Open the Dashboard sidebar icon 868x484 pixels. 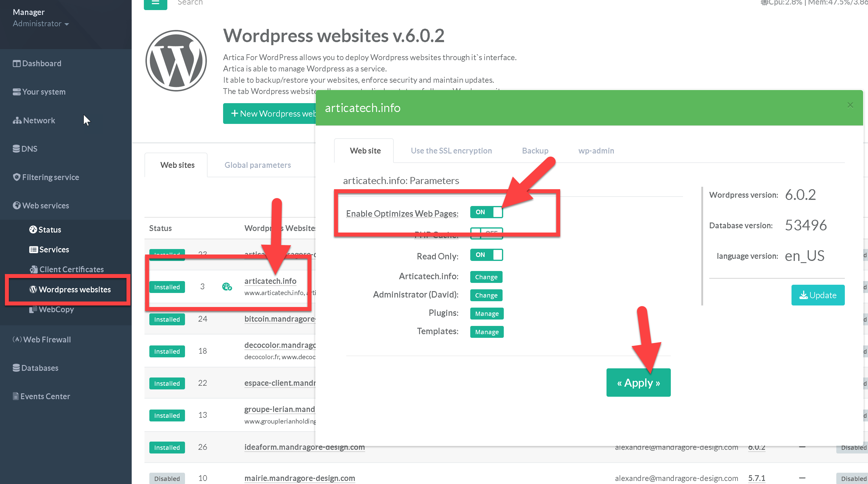pyautogui.click(x=16, y=63)
